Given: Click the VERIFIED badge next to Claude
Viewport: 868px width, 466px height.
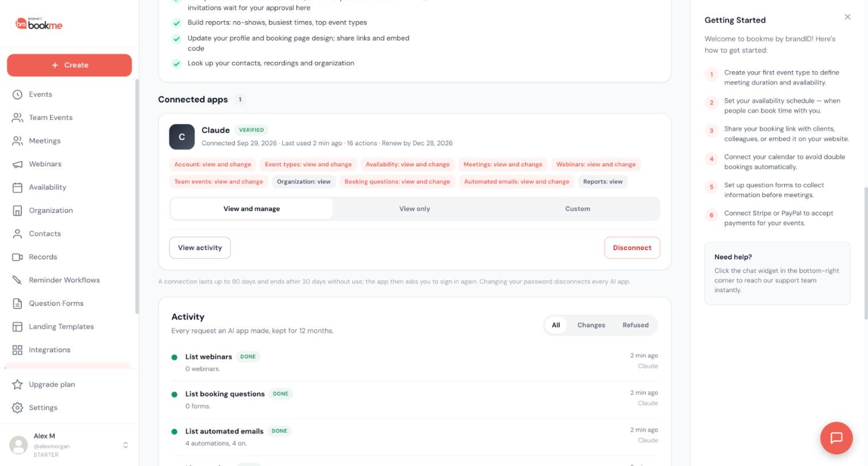Looking at the screenshot, I should point(252,130).
